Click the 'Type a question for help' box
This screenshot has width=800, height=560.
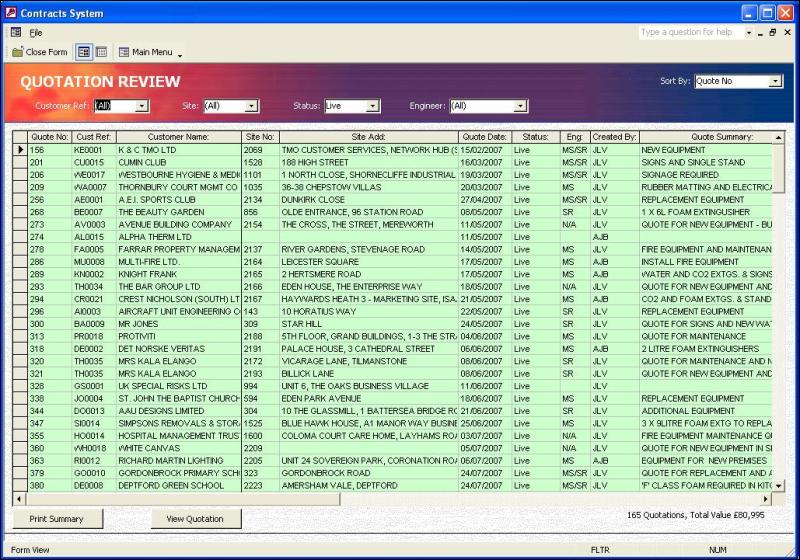(690, 32)
